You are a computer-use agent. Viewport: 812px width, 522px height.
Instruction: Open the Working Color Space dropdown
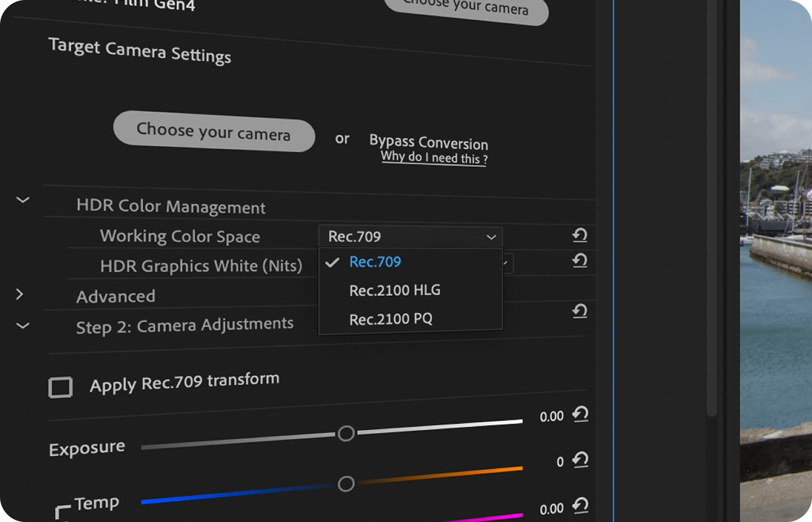coord(410,236)
